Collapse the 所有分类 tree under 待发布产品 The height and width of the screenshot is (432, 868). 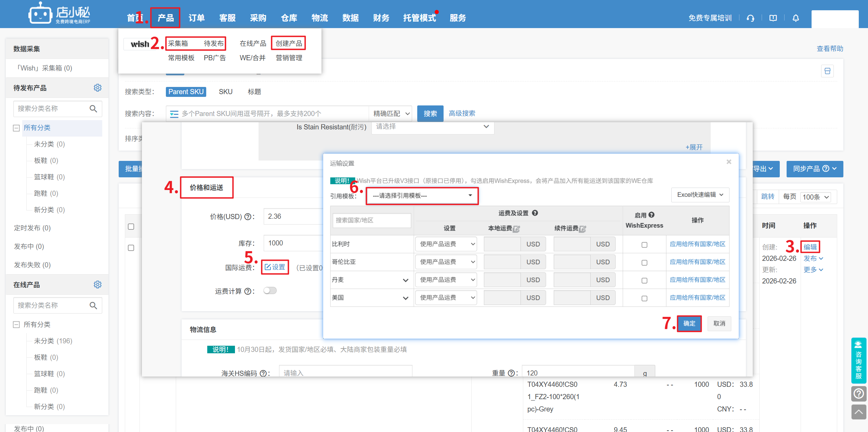pyautogui.click(x=16, y=128)
